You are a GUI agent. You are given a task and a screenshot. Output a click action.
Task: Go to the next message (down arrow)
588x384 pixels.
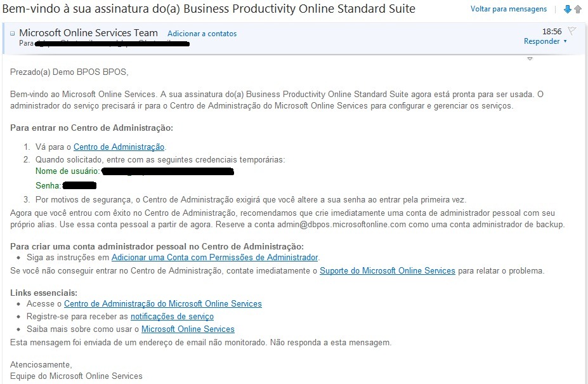pos(568,10)
